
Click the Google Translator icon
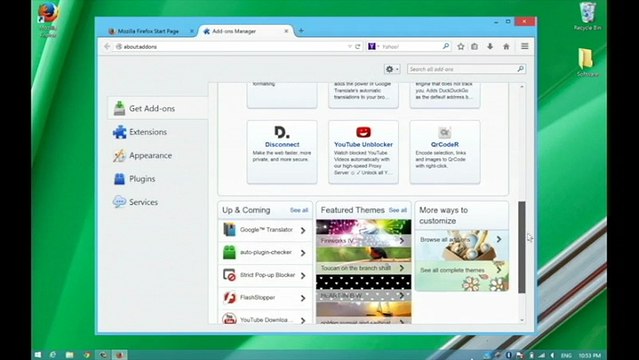229,230
